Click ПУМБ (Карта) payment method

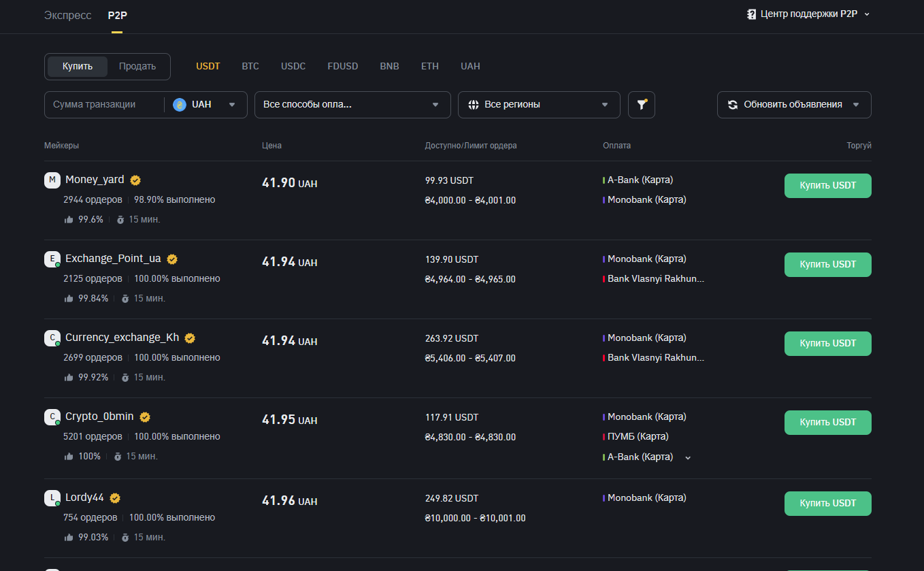638,436
